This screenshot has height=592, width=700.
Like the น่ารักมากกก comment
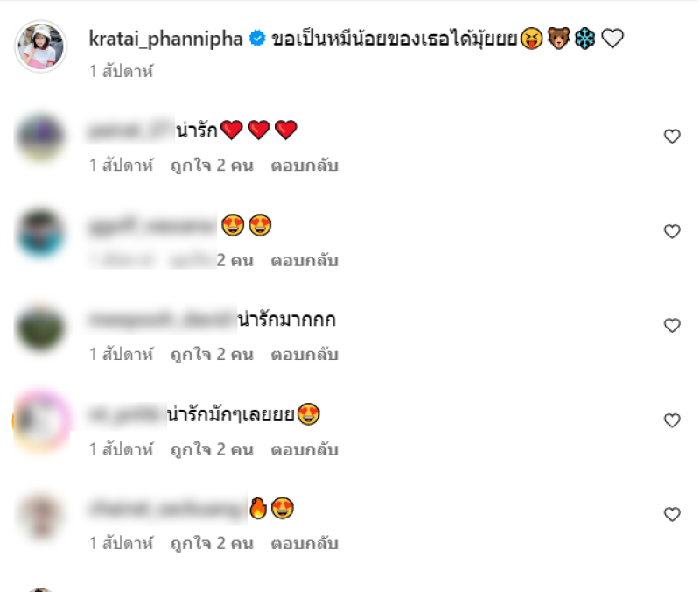672,326
